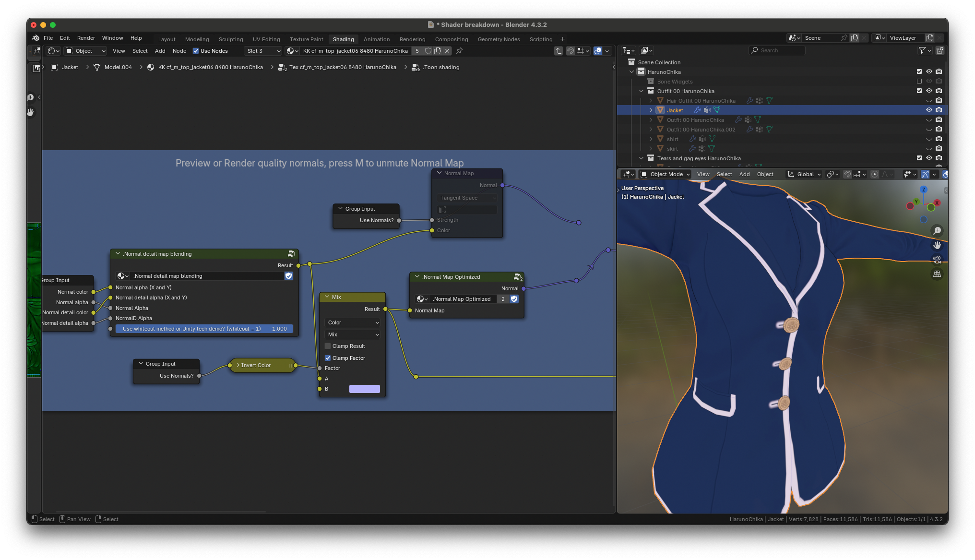Open the Object Mode dropdown
Viewport: 975px width, 560px height.
click(665, 174)
